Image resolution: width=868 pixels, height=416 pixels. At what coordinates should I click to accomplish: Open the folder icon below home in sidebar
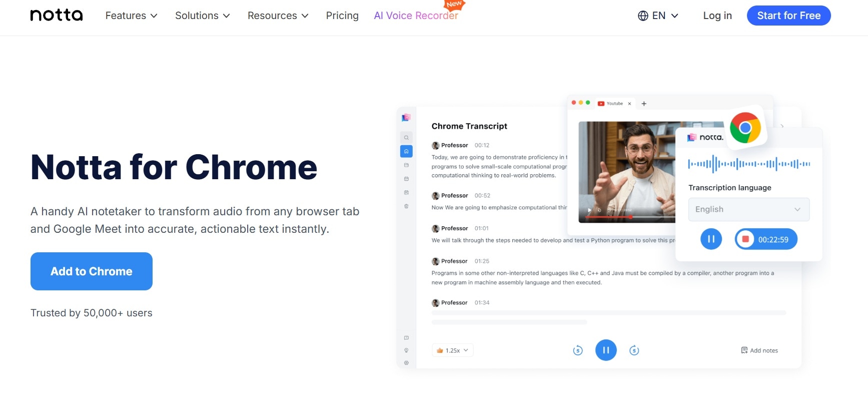[406, 165]
